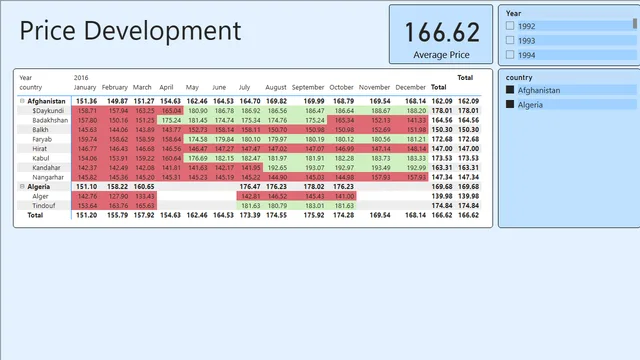Click Alger February value 127.90
The width and height of the screenshot is (640, 360).
click(x=118, y=196)
